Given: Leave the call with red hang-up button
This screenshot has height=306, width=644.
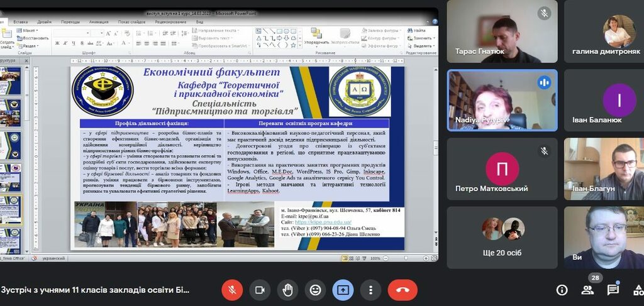Looking at the screenshot, I should (x=402, y=290).
